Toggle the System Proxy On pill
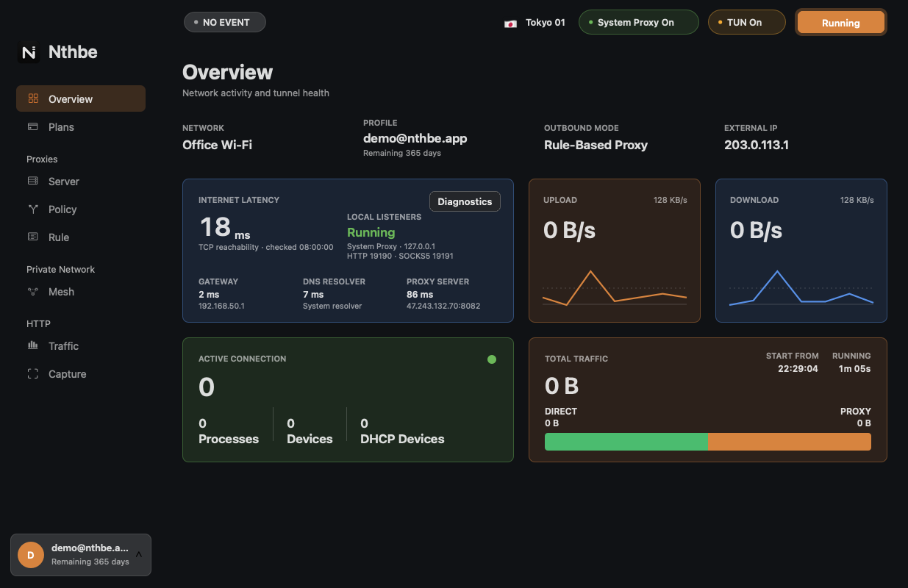This screenshot has height=588, width=908. click(638, 22)
